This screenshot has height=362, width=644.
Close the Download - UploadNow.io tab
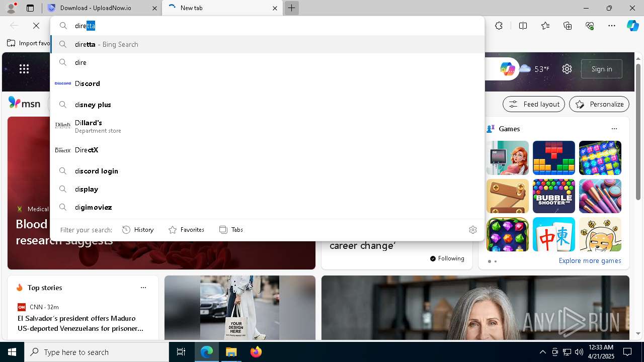point(154,8)
